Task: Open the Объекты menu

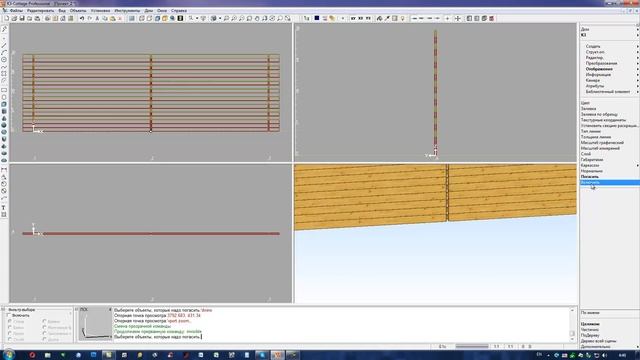Action: [78, 10]
